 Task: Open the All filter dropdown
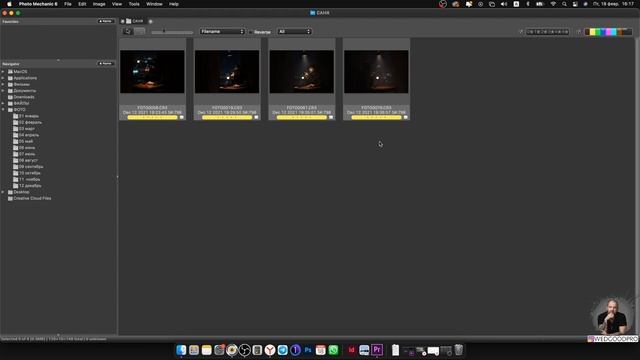click(x=294, y=31)
